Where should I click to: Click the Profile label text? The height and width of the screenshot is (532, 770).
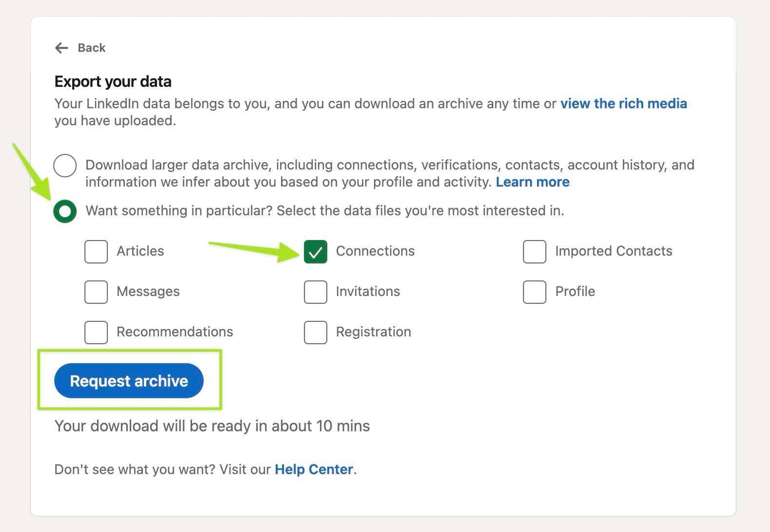[575, 291]
